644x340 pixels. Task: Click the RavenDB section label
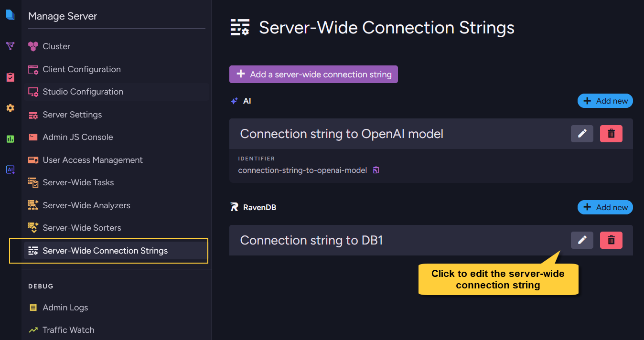coord(259,207)
